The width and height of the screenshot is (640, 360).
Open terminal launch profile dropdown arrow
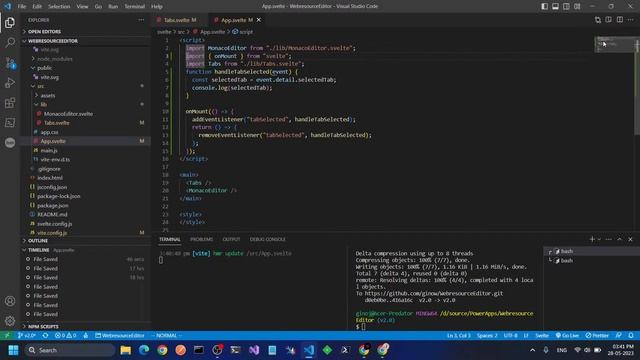[599, 239]
